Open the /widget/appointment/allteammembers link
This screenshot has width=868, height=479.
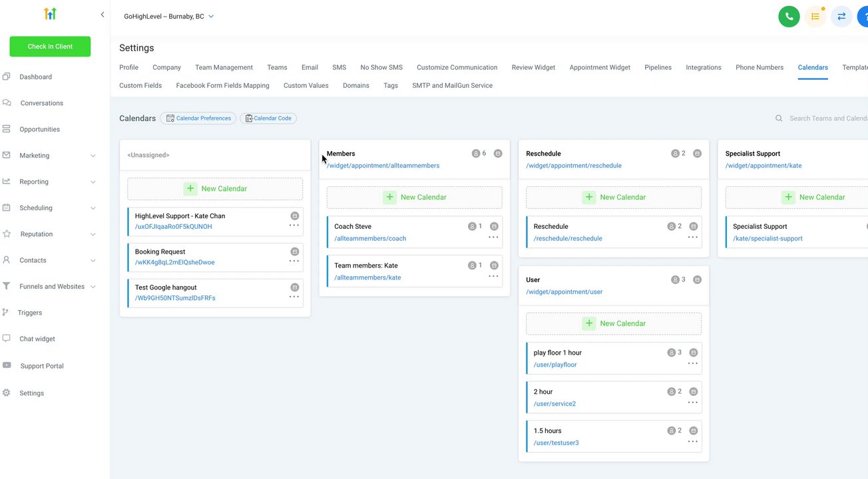coord(383,166)
